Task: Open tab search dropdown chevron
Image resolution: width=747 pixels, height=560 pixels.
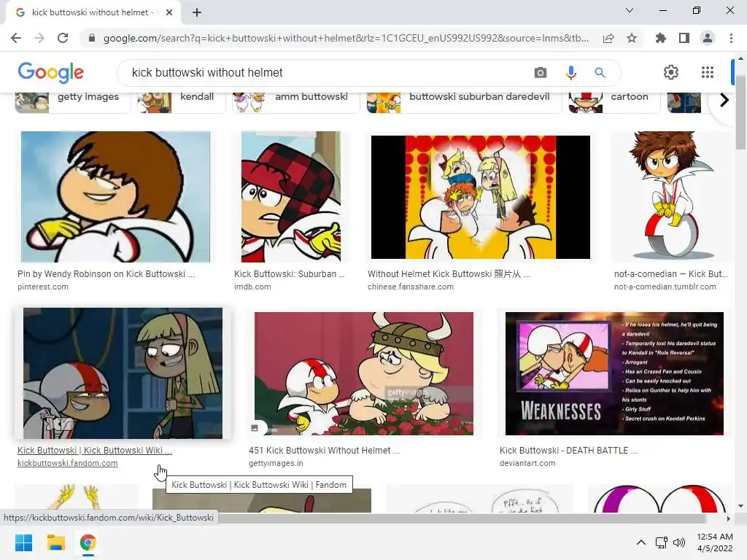Action: click(630, 10)
